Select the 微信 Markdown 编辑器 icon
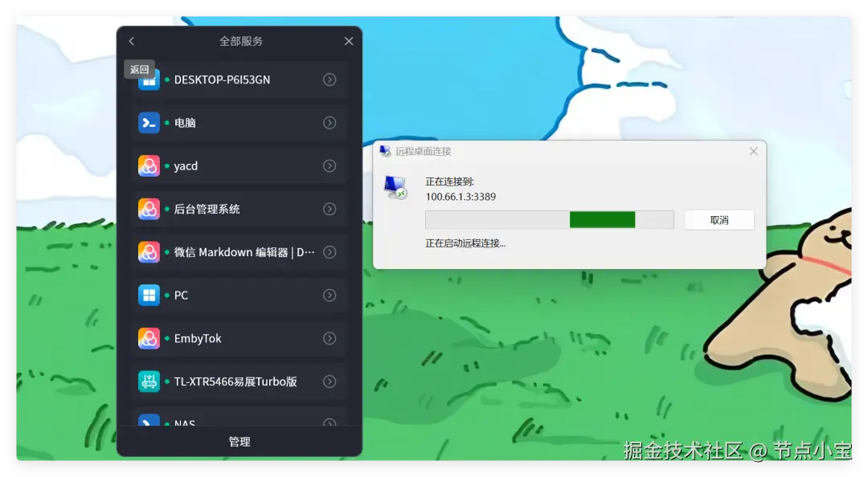 pyautogui.click(x=149, y=252)
